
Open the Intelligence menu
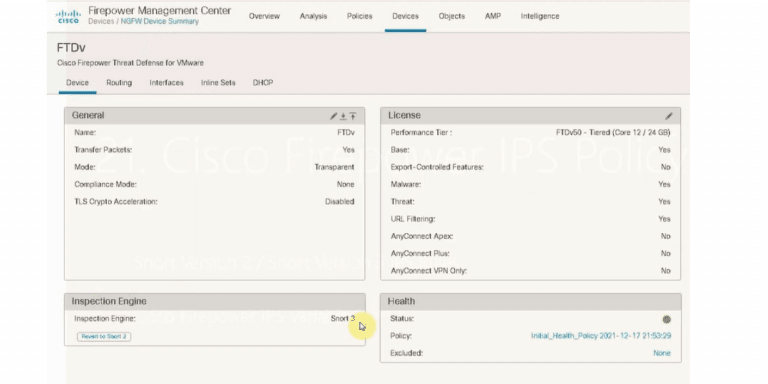click(x=540, y=16)
